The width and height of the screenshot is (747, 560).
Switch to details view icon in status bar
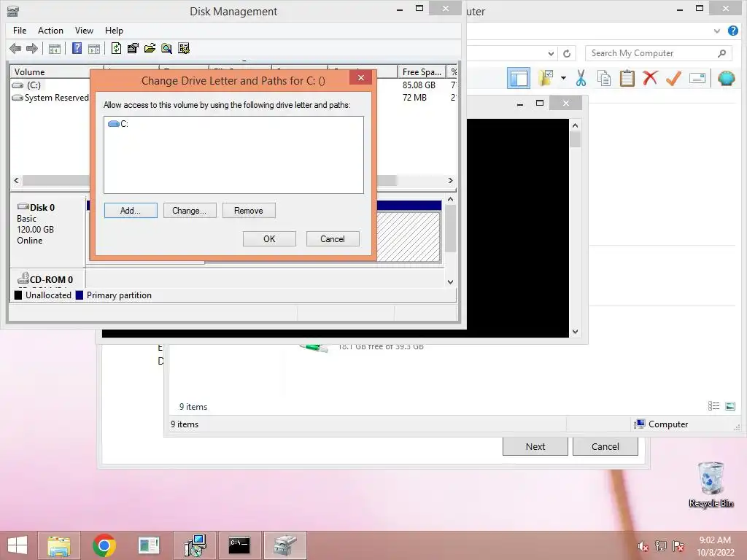pyautogui.click(x=713, y=405)
